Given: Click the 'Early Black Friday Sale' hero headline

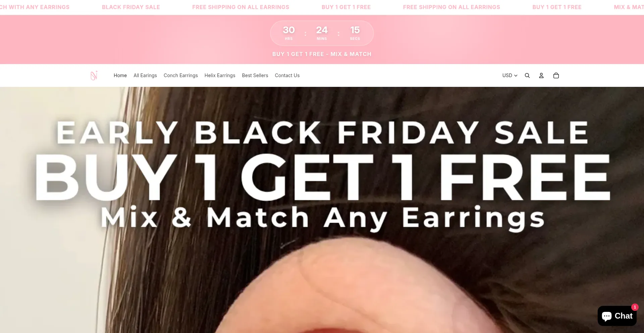Looking at the screenshot, I should pyautogui.click(x=322, y=133).
